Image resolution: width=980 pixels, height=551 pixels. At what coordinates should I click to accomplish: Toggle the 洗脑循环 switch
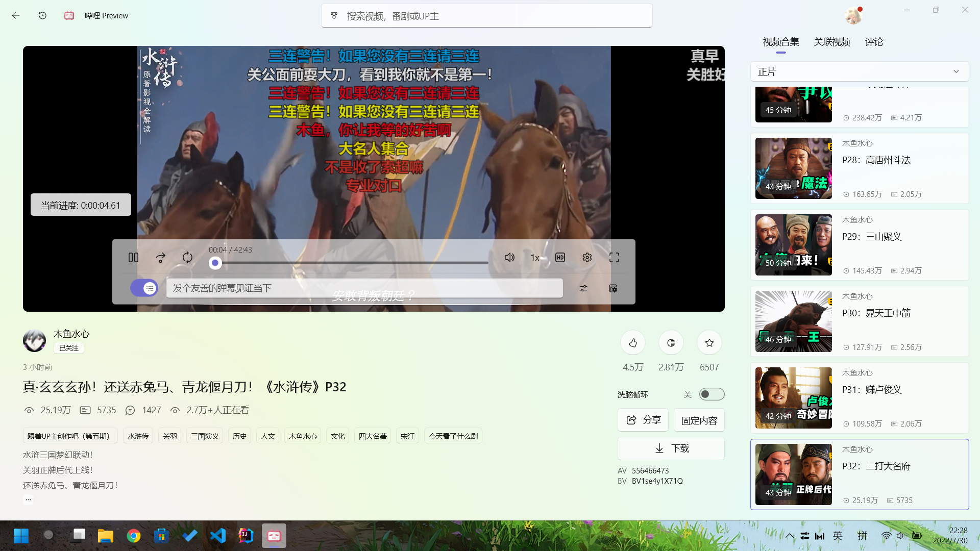(x=712, y=394)
